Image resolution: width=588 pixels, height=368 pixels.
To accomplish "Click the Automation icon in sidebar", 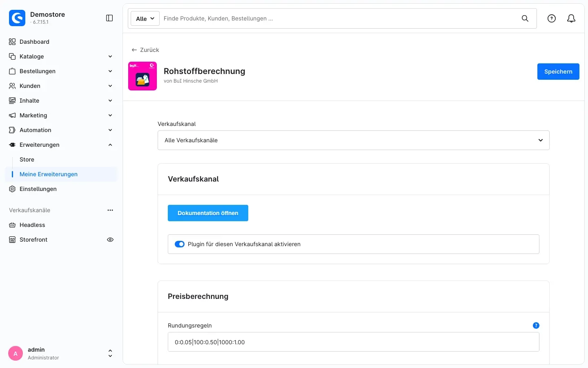I will pos(12,130).
